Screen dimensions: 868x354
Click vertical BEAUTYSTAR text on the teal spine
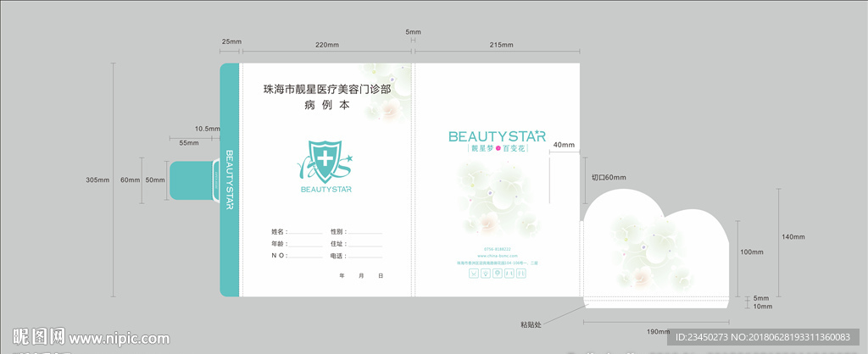[230, 180]
